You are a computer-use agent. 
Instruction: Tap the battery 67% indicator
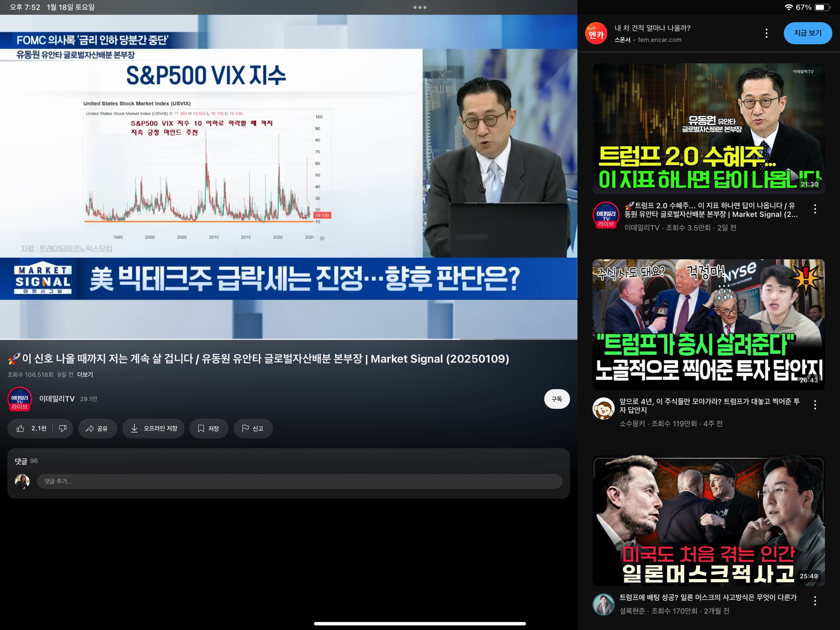pyautogui.click(x=813, y=7)
